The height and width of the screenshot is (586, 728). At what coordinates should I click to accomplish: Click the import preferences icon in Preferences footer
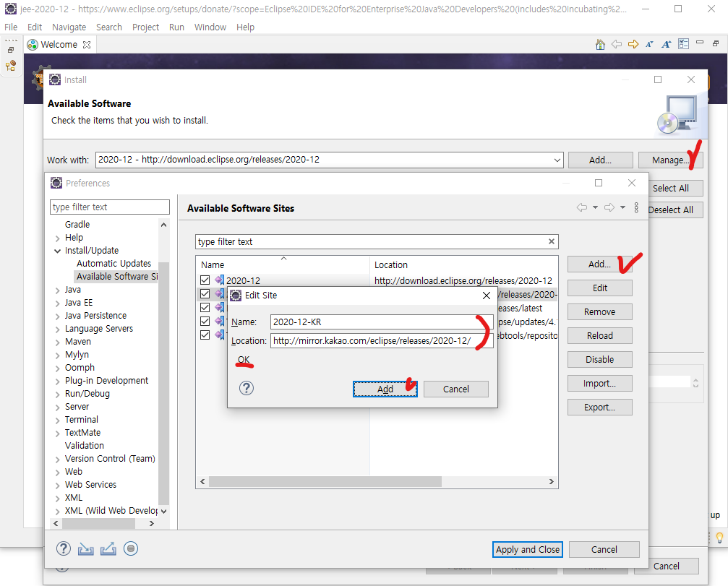(86, 549)
